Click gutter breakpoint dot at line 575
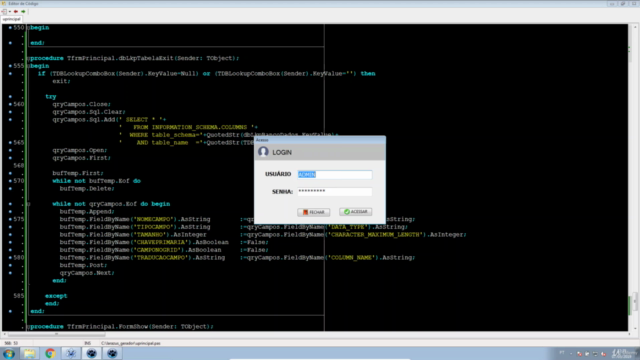The width and height of the screenshot is (640, 360). click(10, 219)
